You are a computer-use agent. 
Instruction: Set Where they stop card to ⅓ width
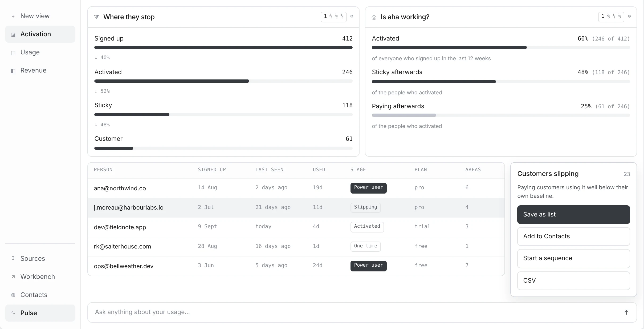click(342, 16)
